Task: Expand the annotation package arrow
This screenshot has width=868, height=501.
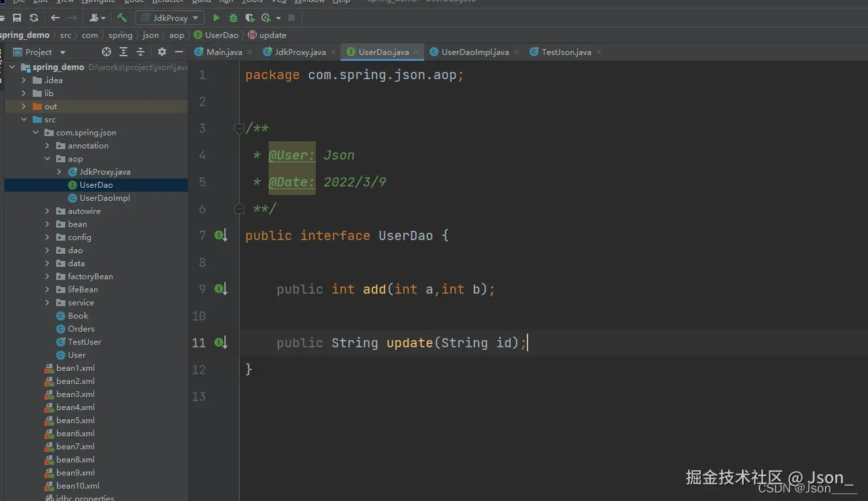Action: point(48,145)
